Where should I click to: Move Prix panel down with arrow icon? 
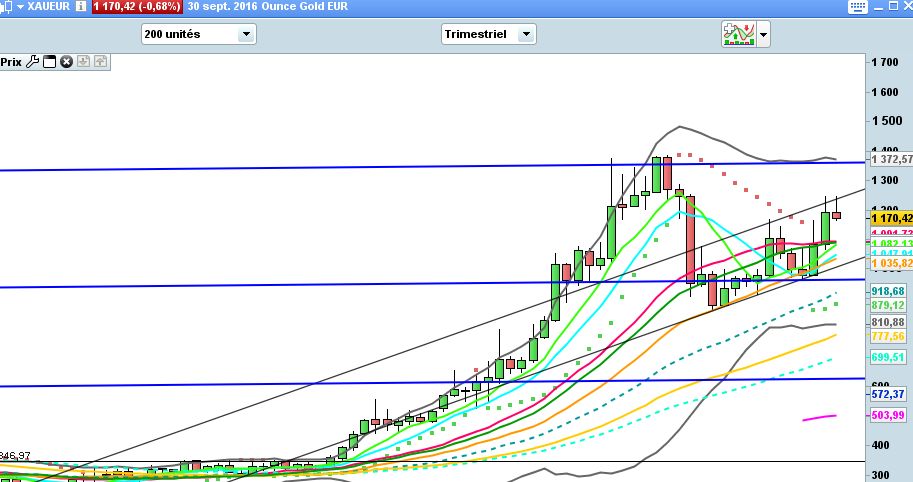coord(83,61)
